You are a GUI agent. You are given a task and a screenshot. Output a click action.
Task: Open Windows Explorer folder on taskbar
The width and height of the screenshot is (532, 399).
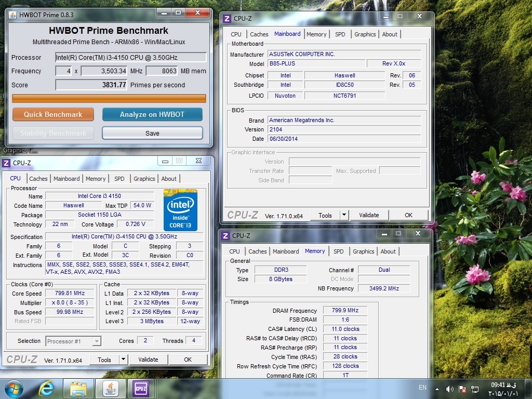click(78, 389)
